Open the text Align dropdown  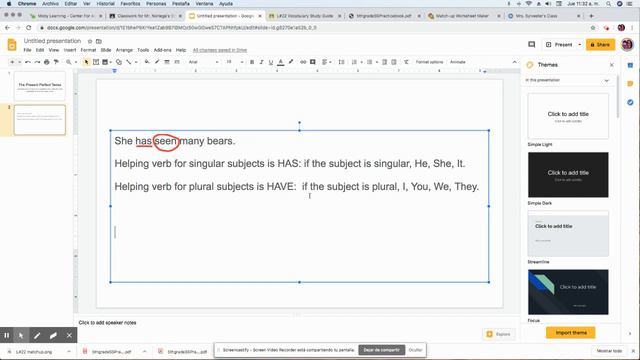326,62
